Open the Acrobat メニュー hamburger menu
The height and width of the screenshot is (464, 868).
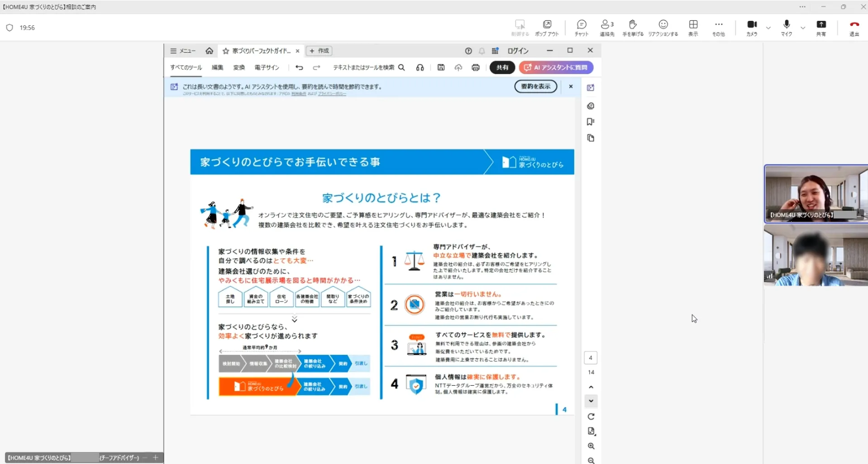[183, 51]
